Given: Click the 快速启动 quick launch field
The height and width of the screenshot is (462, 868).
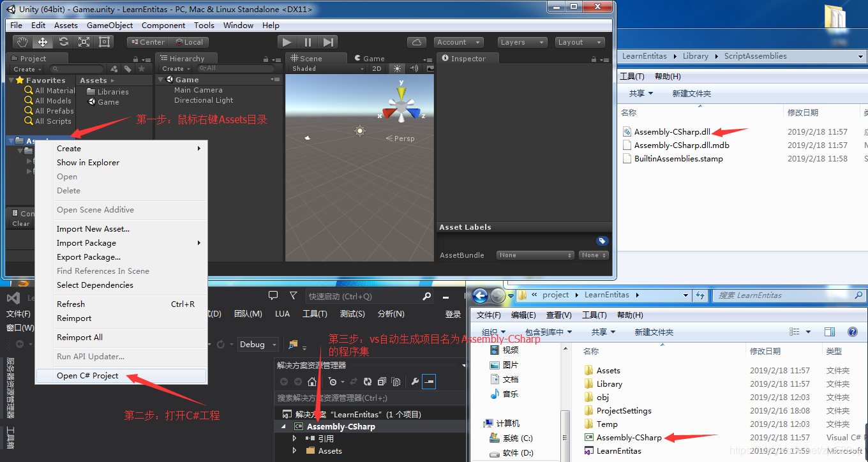Looking at the screenshot, I should (370, 297).
